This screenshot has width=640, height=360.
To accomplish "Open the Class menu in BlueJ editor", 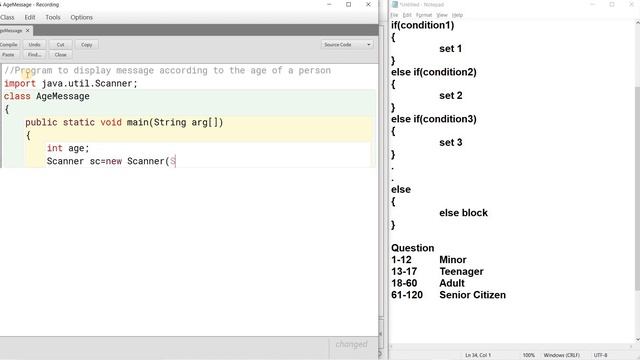I will tap(7, 17).
